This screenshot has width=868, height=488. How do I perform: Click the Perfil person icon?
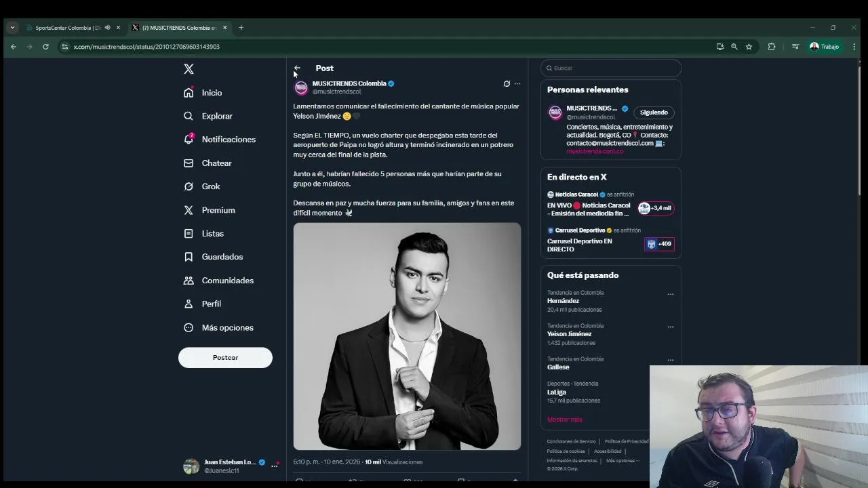click(x=189, y=304)
